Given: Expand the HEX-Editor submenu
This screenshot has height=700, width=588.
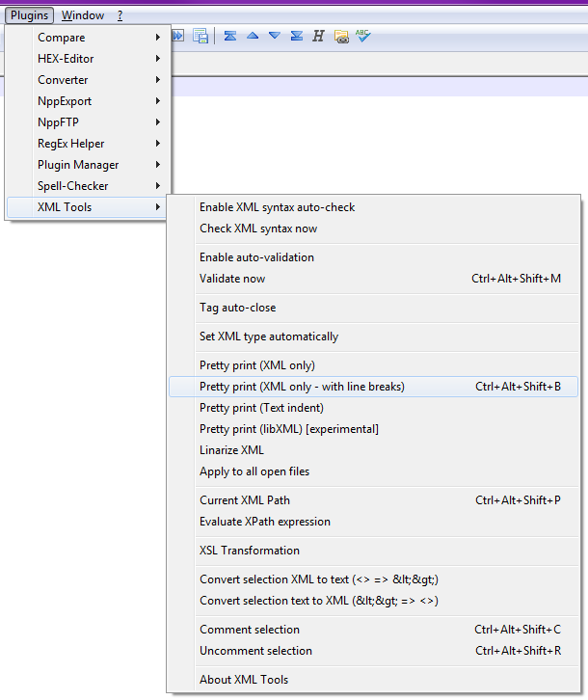Looking at the screenshot, I should click(x=88, y=59).
